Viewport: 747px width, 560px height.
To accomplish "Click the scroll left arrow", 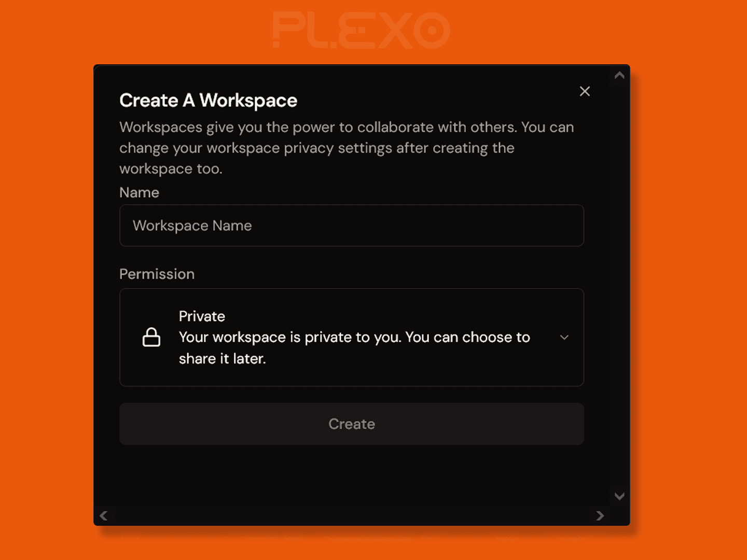I will [104, 515].
